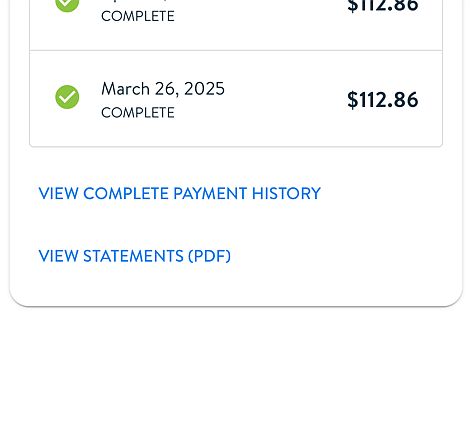Click the $112.86 amount for March 26
This screenshot has width=472, height=432.
382,100
